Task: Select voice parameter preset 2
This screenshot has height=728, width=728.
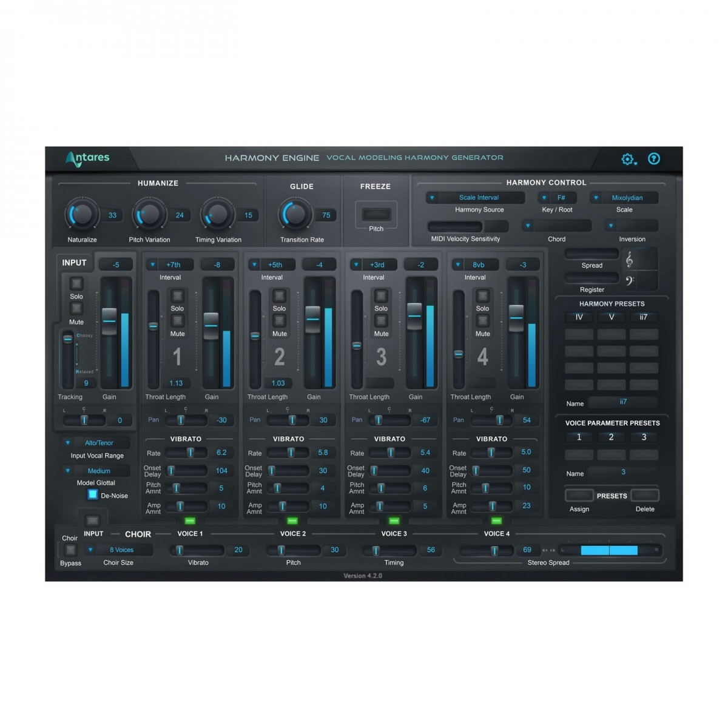Action: pyautogui.click(x=611, y=437)
